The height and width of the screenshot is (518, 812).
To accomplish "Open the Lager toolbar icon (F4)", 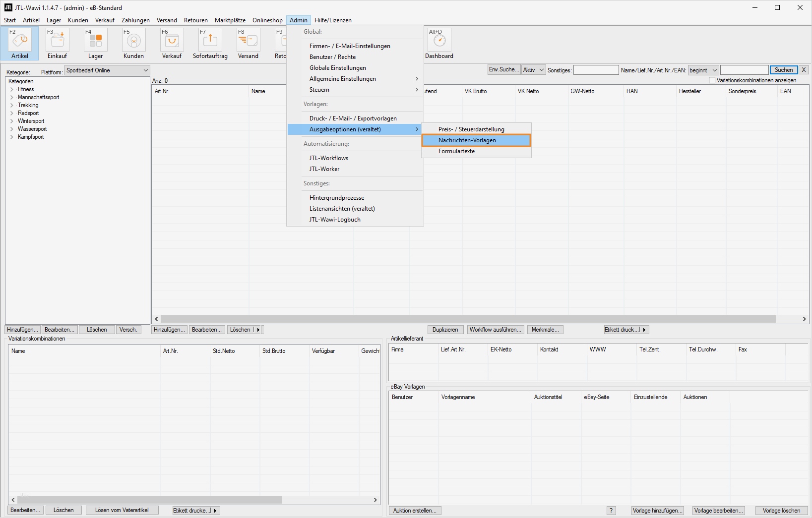I will coord(96,44).
